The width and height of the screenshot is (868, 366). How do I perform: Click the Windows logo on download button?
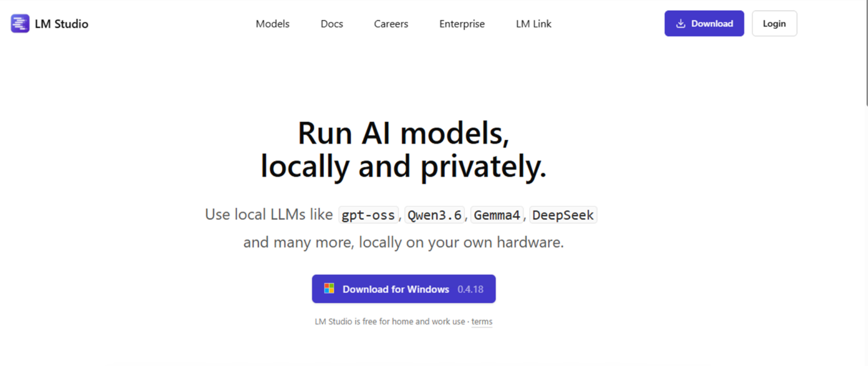click(329, 289)
